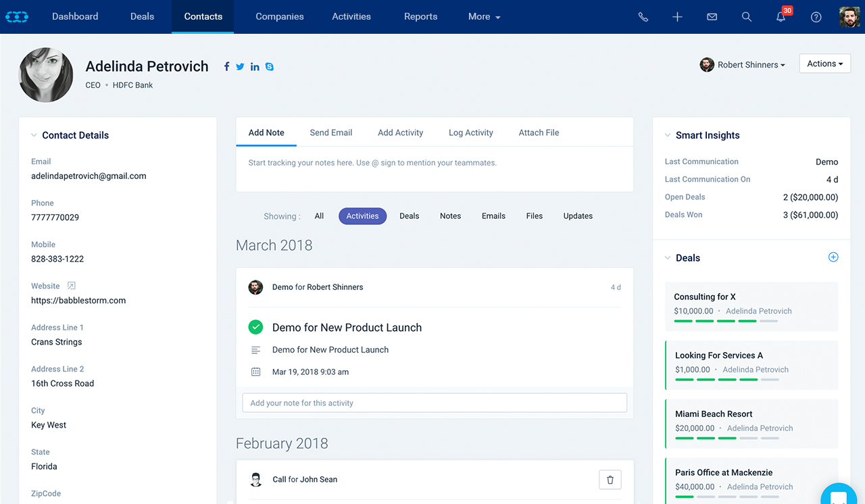Filter the timeline by Files
The height and width of the screenshot is (504, 865).
tap(535, 216)
